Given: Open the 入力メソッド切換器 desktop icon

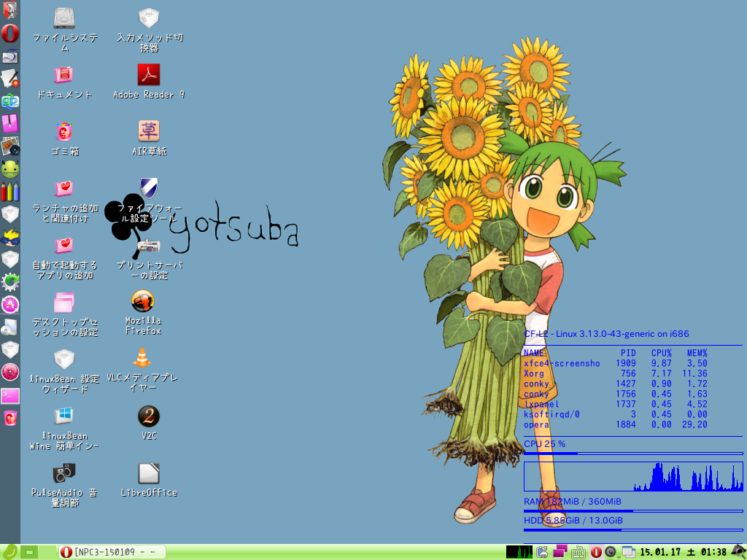Looking at the screenshot, I should click(149, 18).
